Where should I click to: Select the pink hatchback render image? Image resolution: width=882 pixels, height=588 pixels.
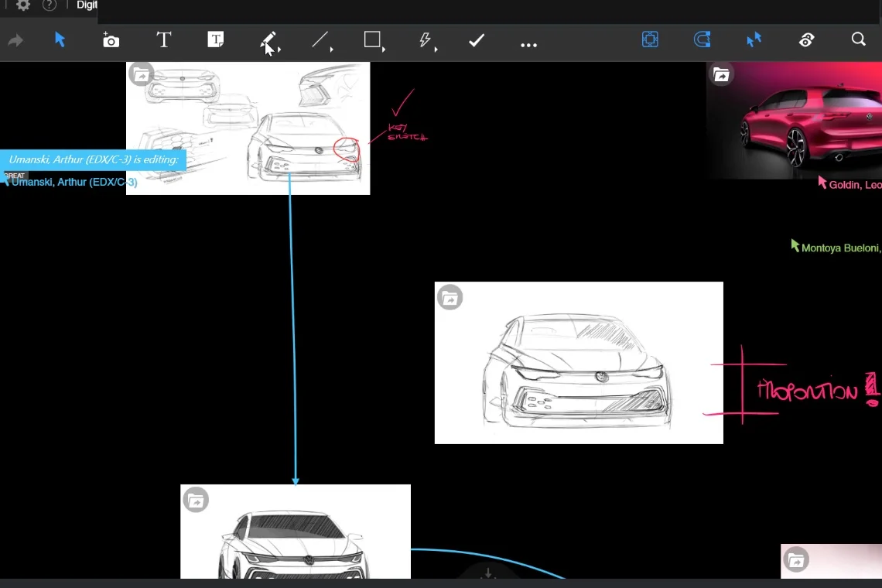pos(795,121)
